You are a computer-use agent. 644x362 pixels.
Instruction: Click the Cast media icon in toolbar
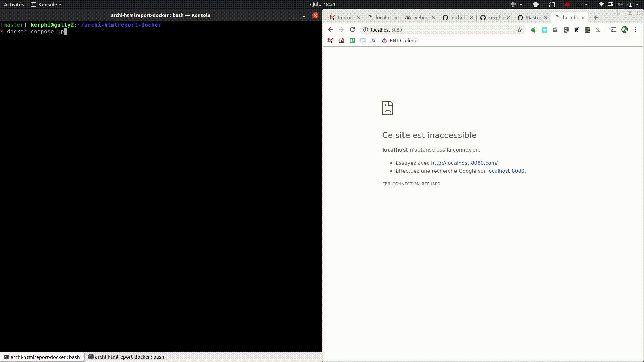pyautogui.click(x=613, y=30)
